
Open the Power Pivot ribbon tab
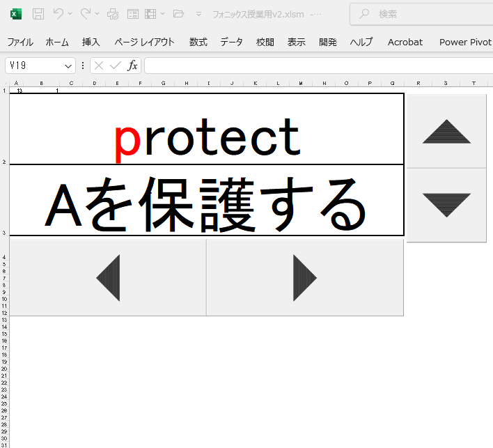tap(465, 42)
